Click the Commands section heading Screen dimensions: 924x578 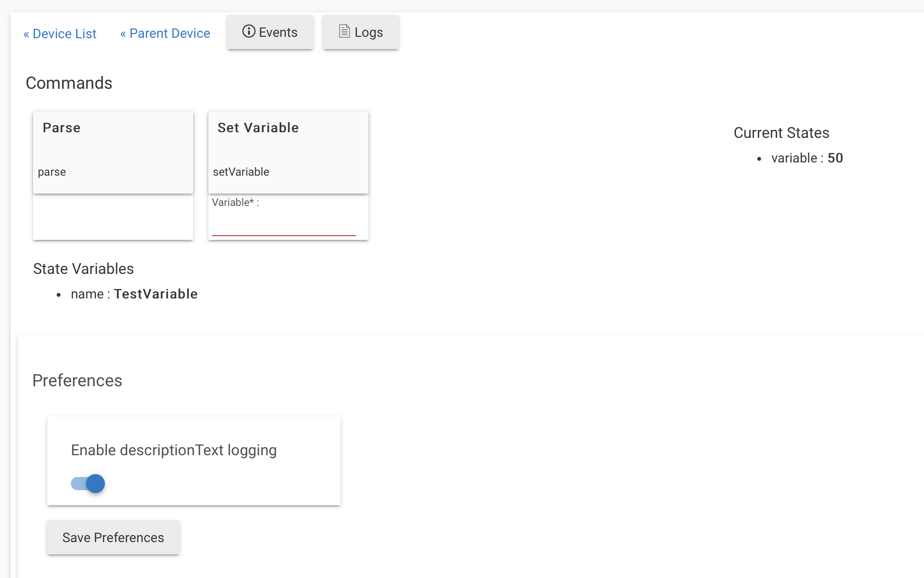click(69, 83)
